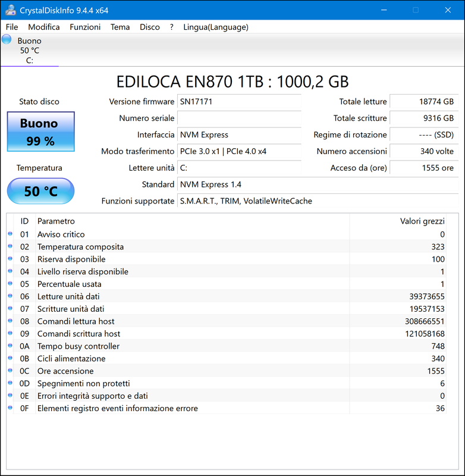Image resolution: width=465 pixels, height=476 pixels.
Task: Click the status dot for Riserva disponibile
Action: pos(10,259)
